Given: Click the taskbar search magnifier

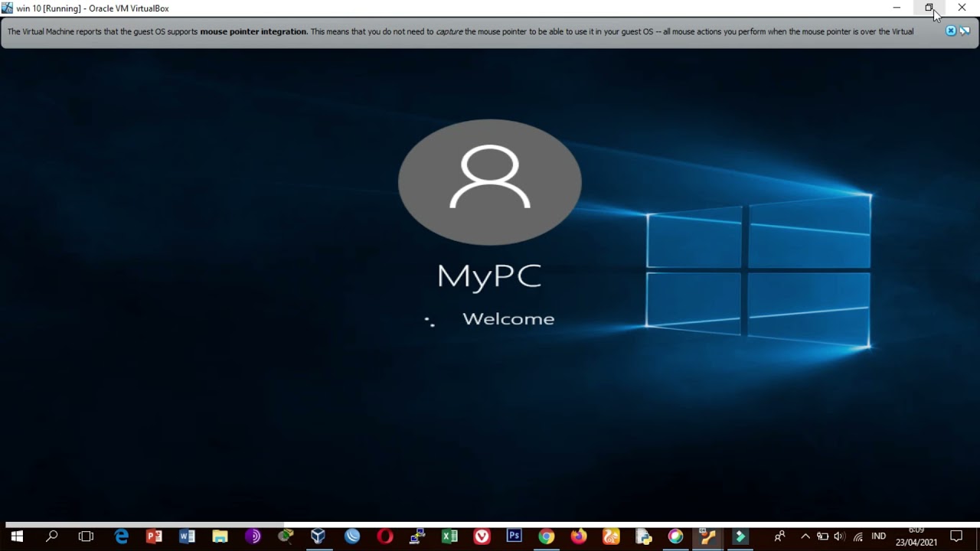Looking at the screenshot, I should (51, 536).
